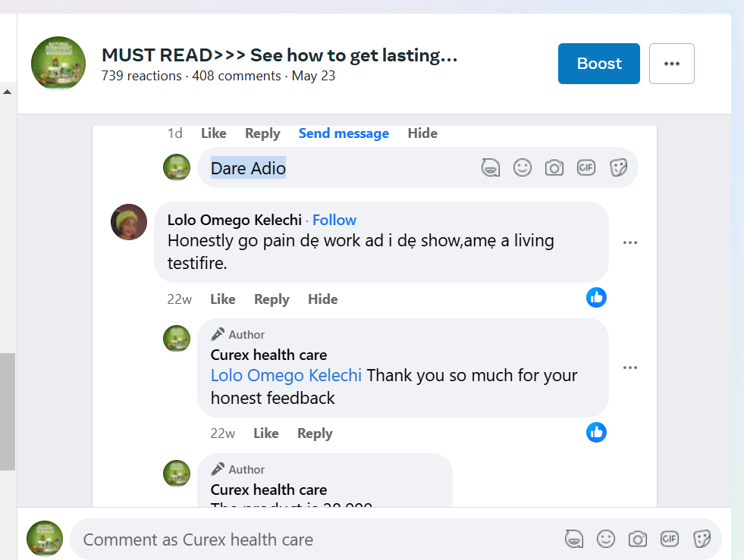This screenshot has height=560, width=744.
Task: Insert emoji in the Dare Adio reply box
Action: click(523, 167)
